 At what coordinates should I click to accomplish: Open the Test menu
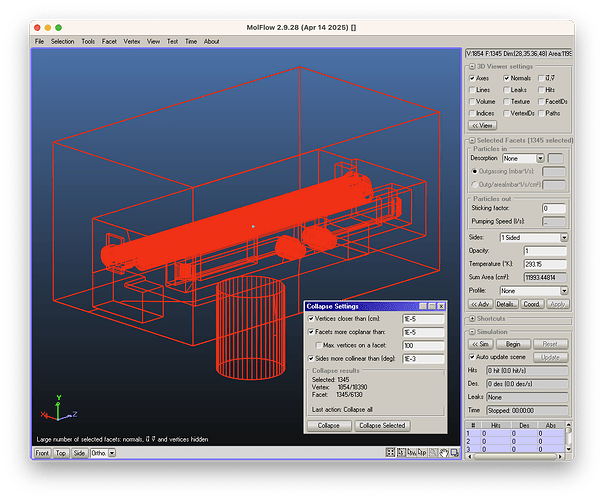[172, 41]
